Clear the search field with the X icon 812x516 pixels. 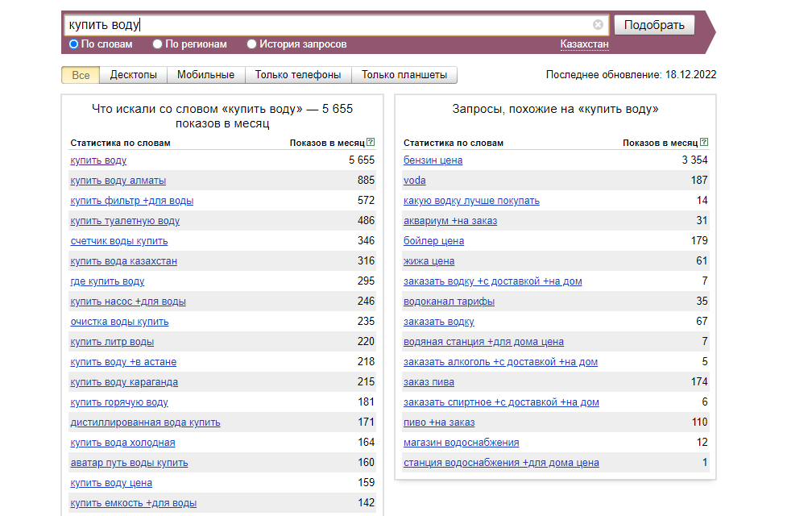tap(598, 24)
